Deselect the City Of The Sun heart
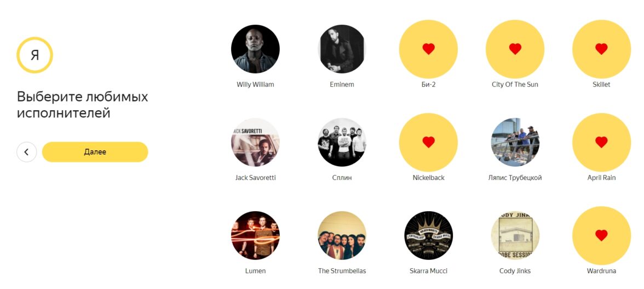644x289 pixels. [515, 49]
